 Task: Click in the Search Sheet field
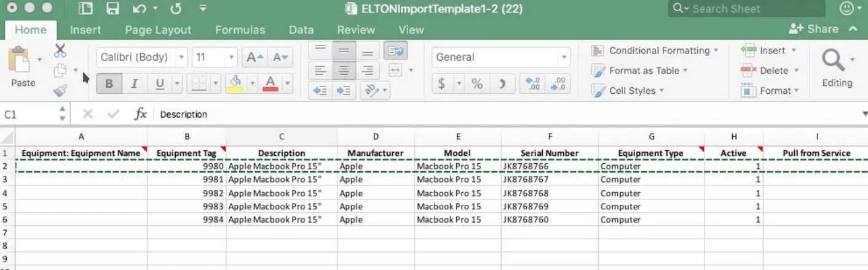pyautogui.click(x=747, y=9)
